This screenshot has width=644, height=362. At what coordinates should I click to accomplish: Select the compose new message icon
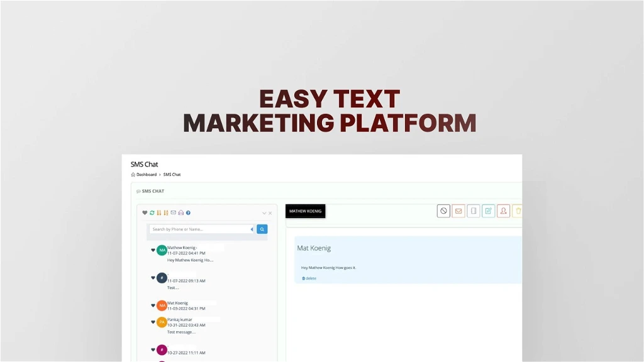point(488,211)
